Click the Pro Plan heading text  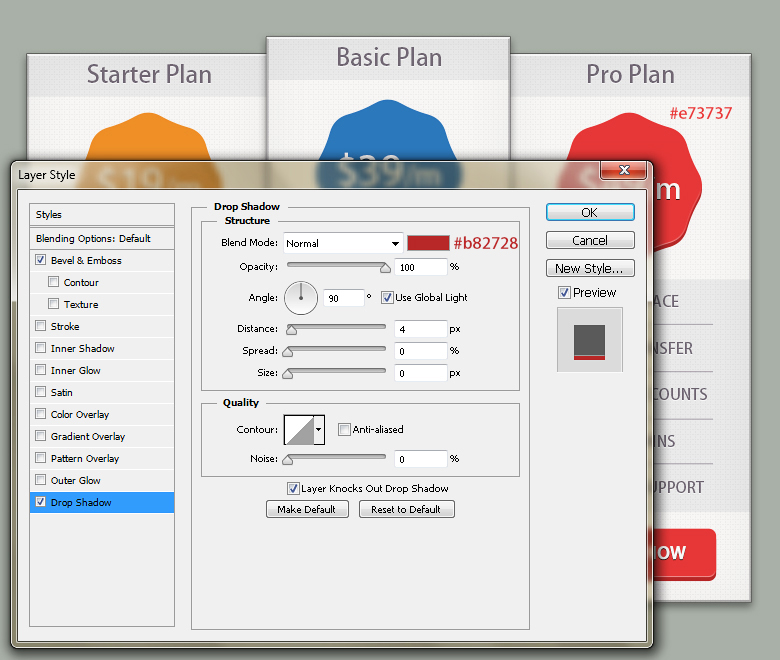click(x=630, y=75)
